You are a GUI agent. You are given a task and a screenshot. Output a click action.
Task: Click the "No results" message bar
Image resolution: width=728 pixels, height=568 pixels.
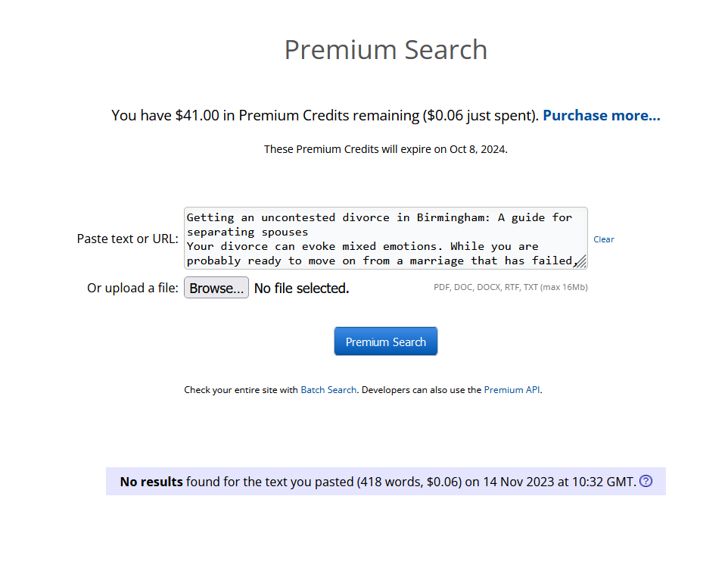(x=378, y=482)
